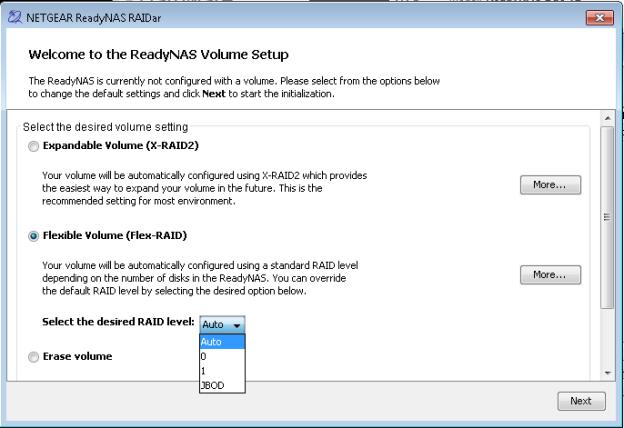Open More info for Flex-RAID volume
Viewport: 624px width, 428px height.
tap(550, 275)
